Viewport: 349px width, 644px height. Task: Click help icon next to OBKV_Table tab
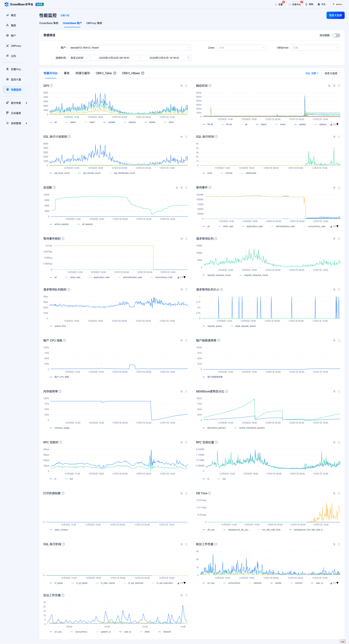(x=115, y=73)
